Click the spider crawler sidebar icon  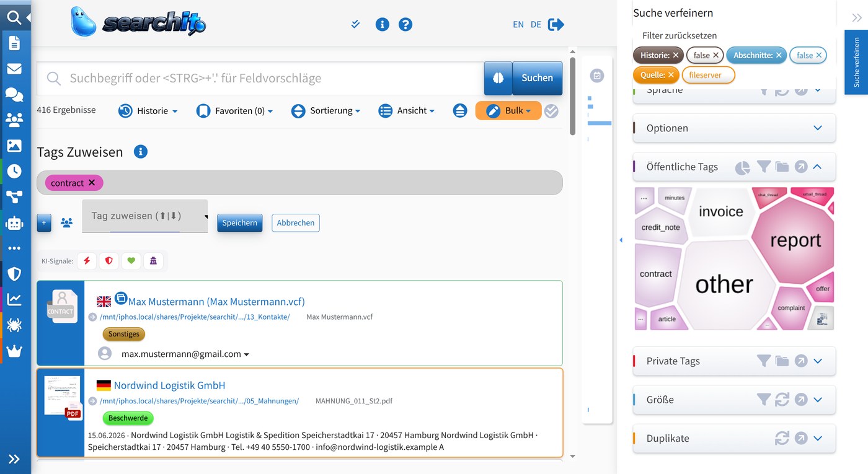(x=14, y=325)
